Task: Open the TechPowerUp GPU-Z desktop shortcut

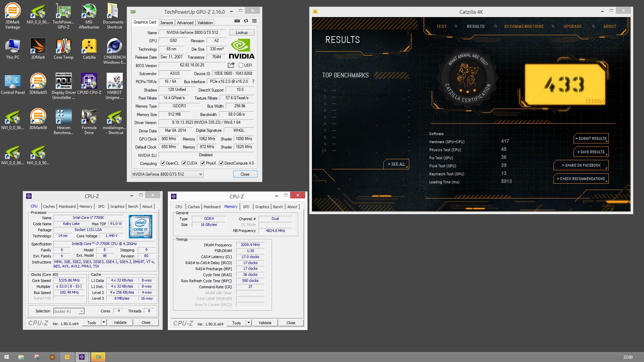Action: coord(63,16)
